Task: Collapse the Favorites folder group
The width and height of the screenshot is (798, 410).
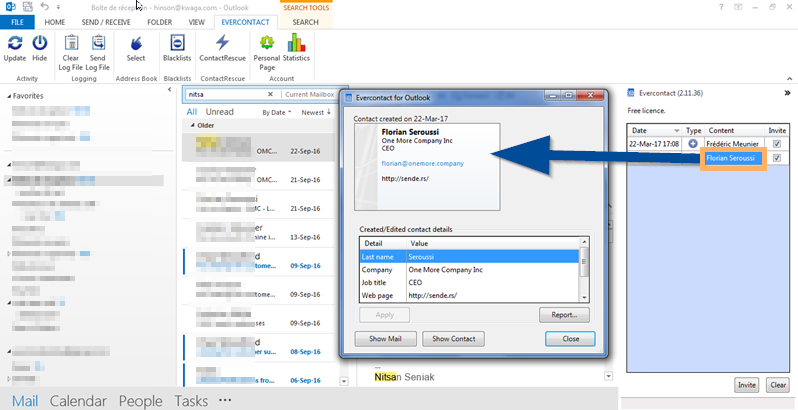Action: click(x=9, y=96)
